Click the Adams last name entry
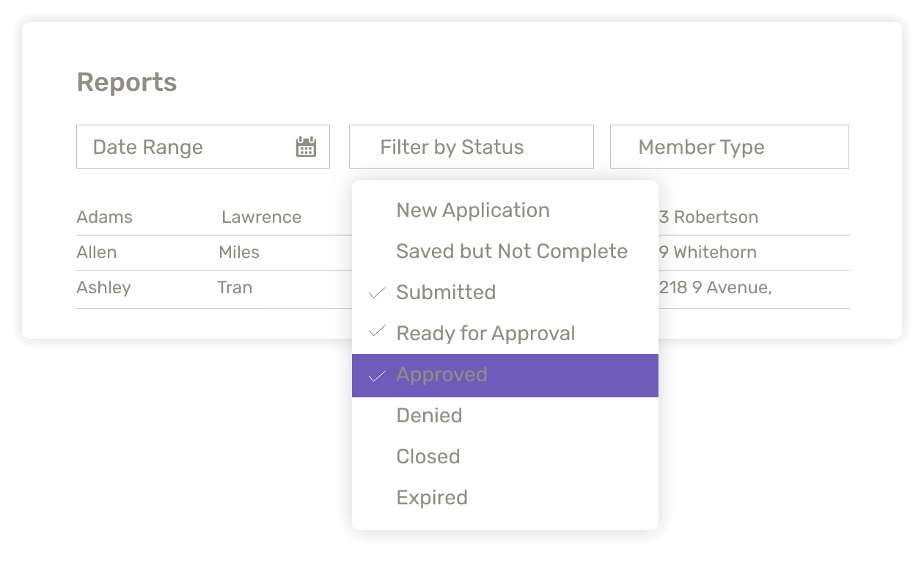Viewport: 924px width, 563px height. coord(104,217)
